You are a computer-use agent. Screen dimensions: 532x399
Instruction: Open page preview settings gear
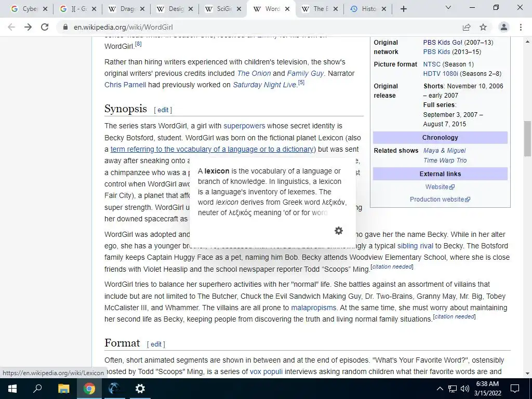[x=339, y=231]
